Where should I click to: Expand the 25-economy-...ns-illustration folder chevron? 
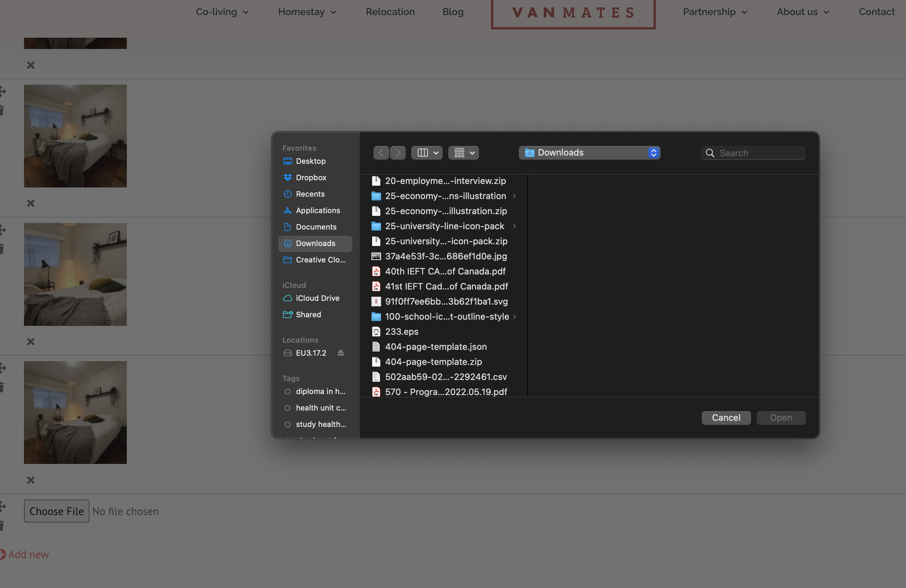[515, 196]
